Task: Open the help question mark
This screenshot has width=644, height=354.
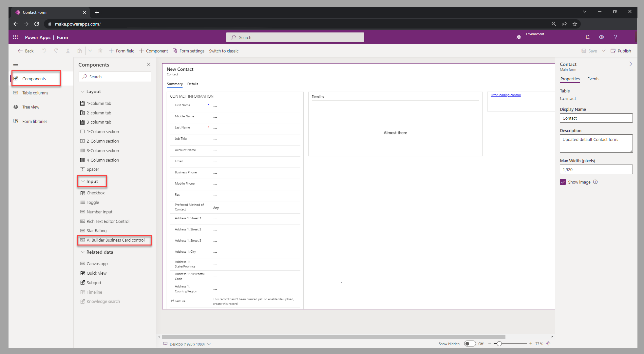Action: pyautogui.click(x=616, y=37)
